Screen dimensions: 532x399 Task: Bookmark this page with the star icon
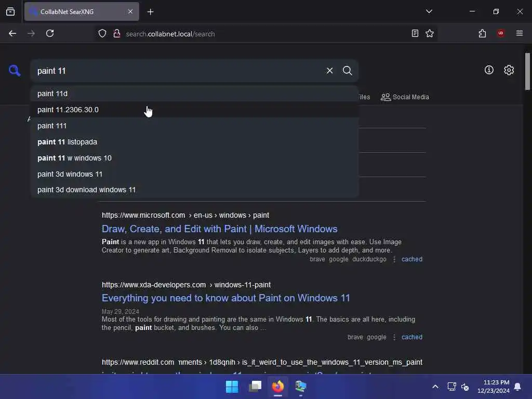click(430, 33)
